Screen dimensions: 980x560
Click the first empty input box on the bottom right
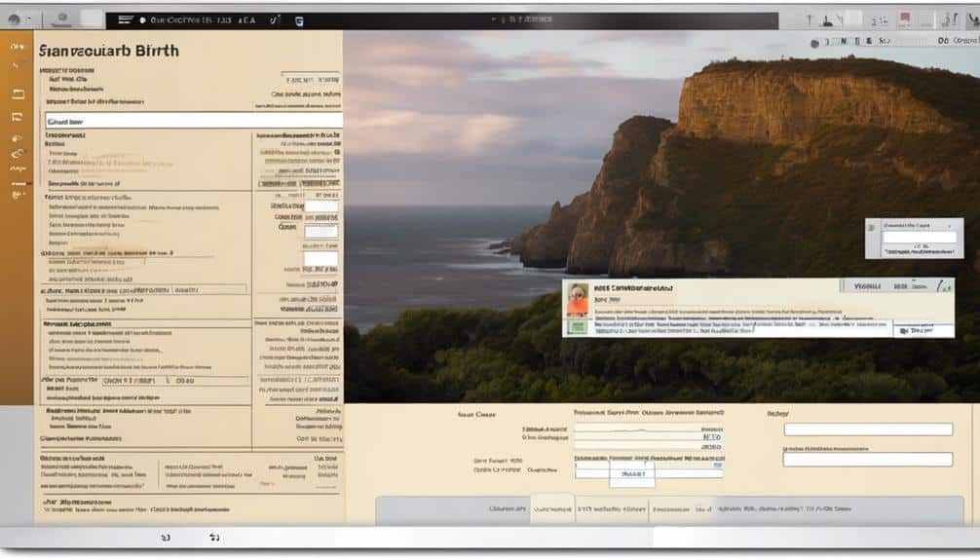tap(868, 429)
